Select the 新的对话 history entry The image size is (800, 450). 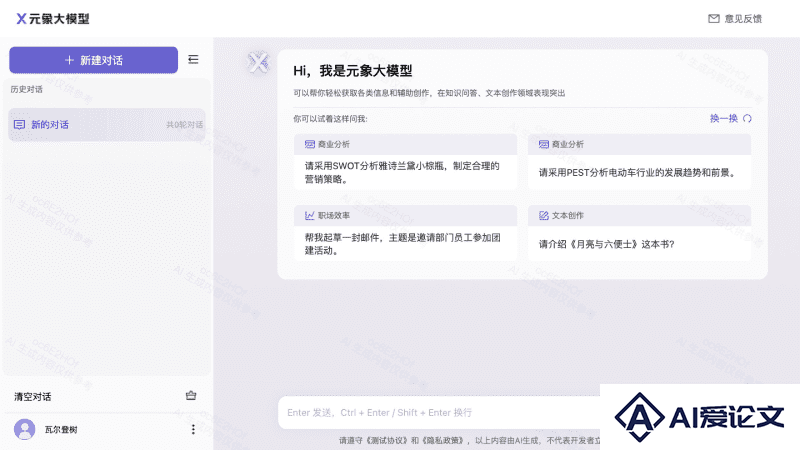pyautogui.click(x=107, y=124)
